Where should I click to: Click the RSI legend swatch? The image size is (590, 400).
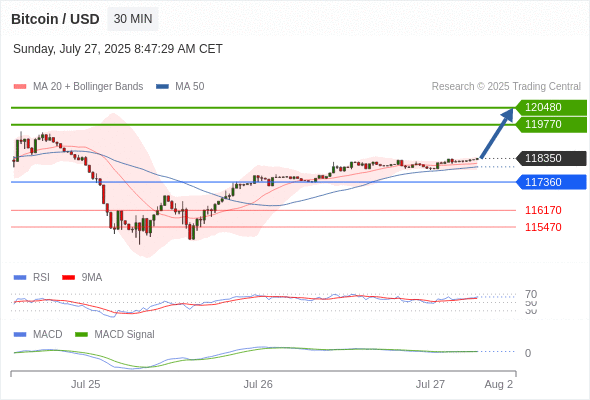(x=20, y=278)
